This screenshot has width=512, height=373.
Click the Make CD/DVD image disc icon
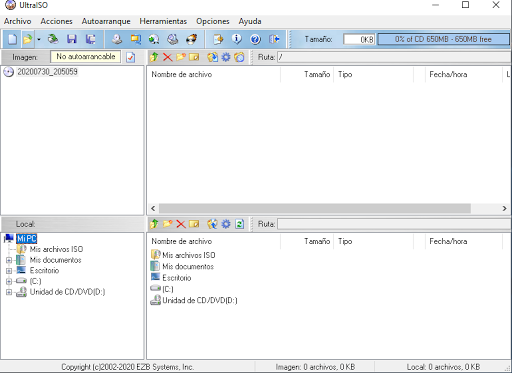click(117, 39)
